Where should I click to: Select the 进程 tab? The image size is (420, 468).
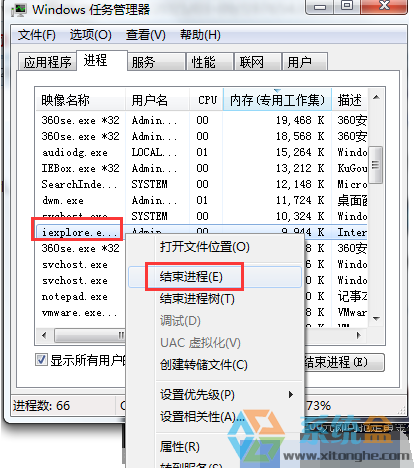[102, 60]
